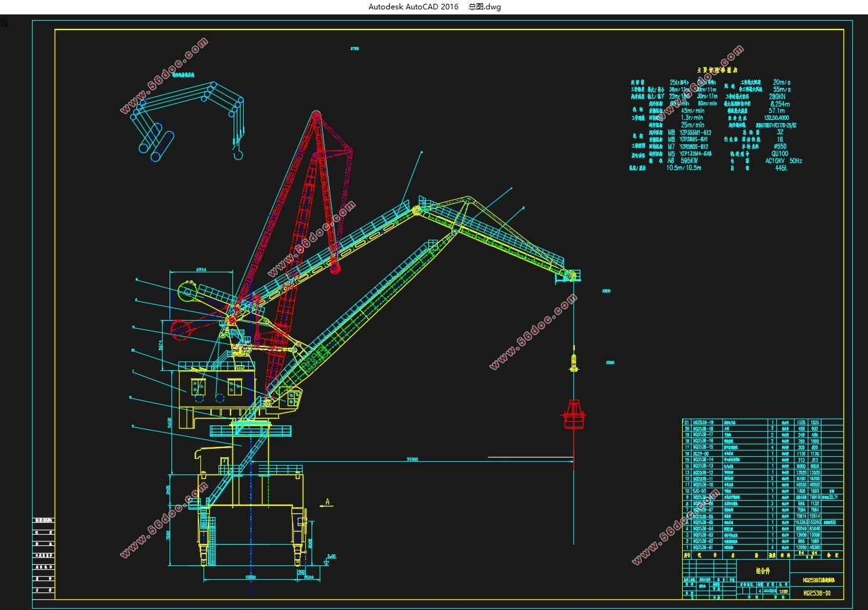868x610 pixels.
Task: Click the 595KW total power value
Action: click(689, 161)
